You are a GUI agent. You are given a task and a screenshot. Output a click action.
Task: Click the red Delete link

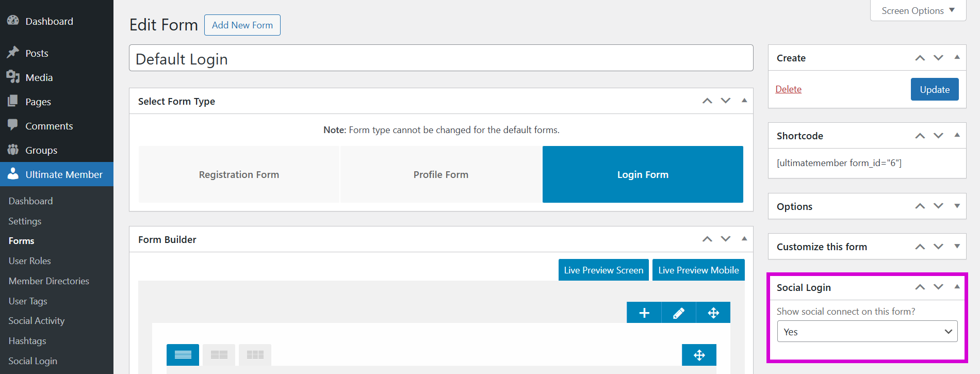(788, 89)
